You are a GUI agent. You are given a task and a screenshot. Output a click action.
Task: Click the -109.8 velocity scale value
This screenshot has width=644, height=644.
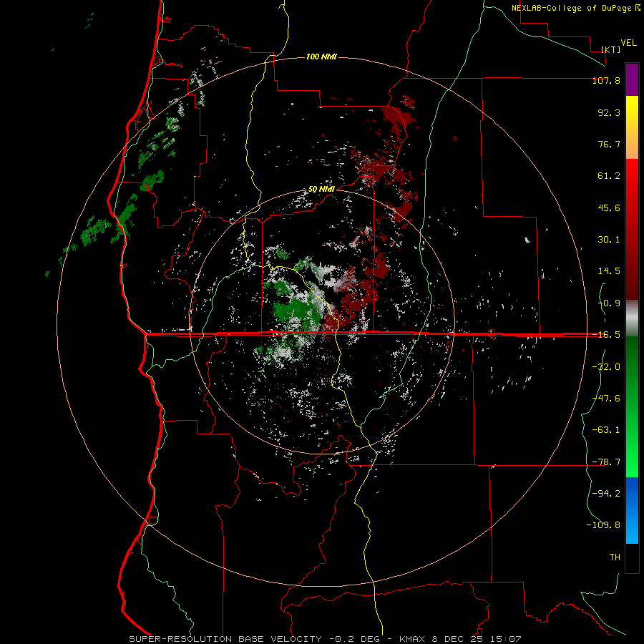603,525
